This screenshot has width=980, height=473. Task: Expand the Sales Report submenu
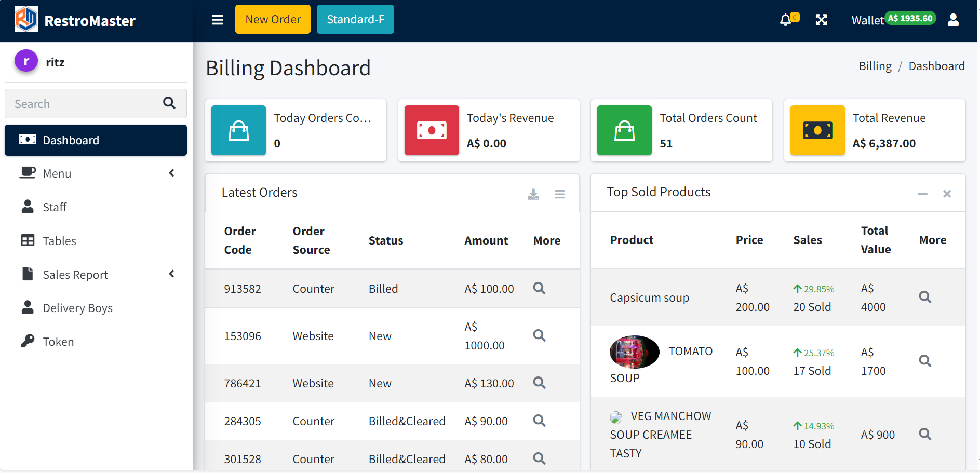pyautogui.click(x=96, y=274)
